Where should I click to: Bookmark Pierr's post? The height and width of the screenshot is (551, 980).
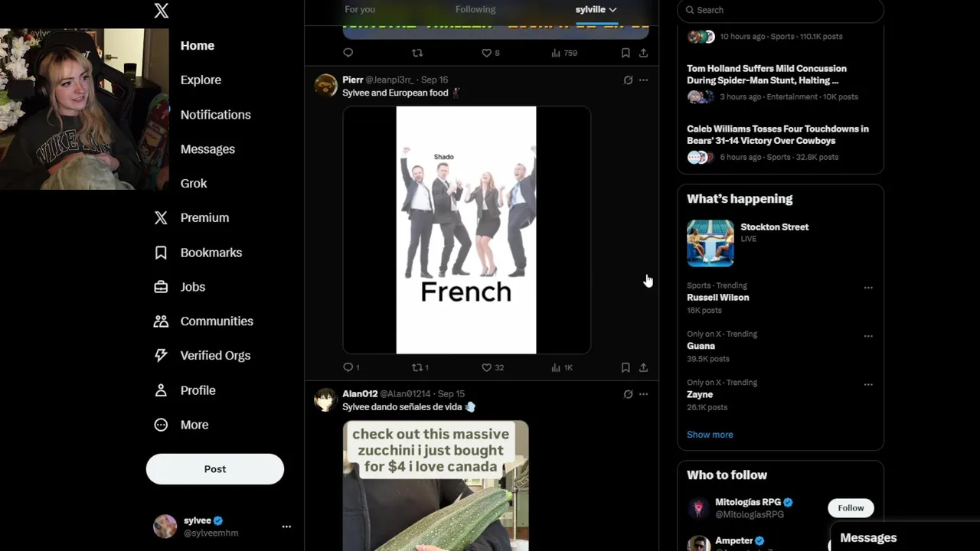(626, 367)
